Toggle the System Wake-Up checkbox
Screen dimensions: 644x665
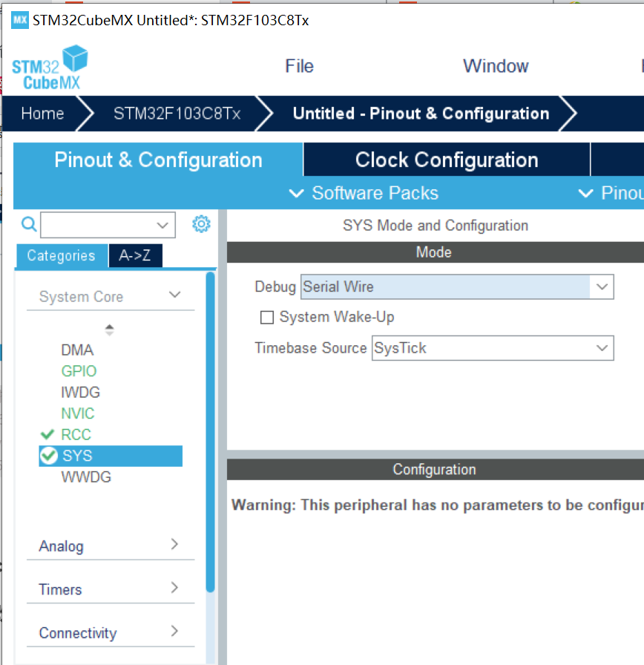(x=266, y=317)
